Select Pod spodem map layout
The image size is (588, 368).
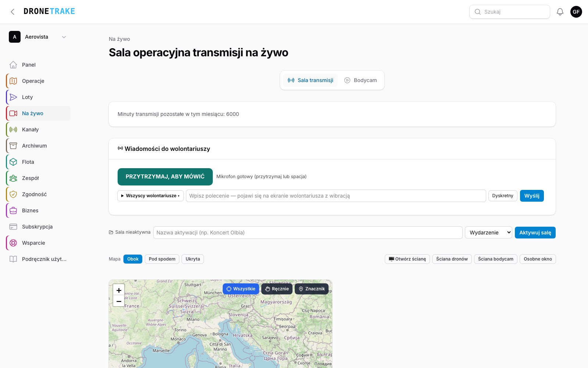pos(162,259)
